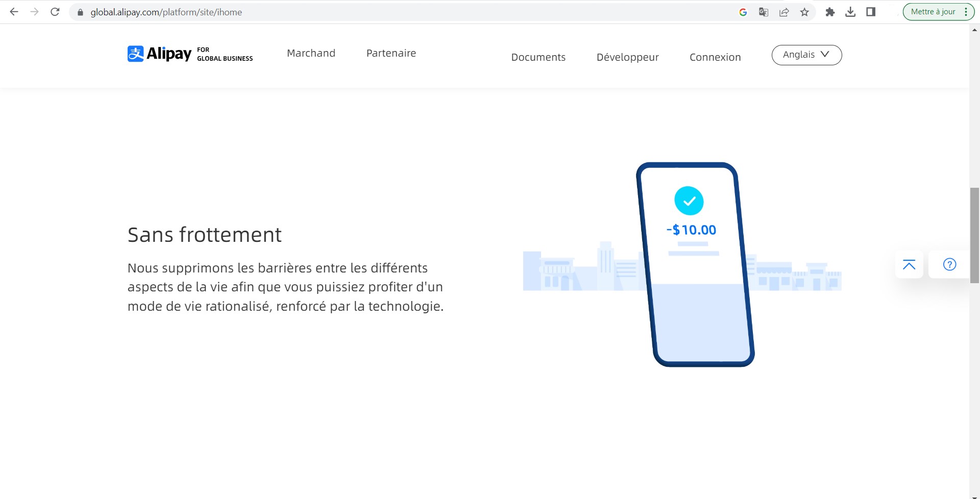Open the Documents link
Viewport: 980px width, 499px height.
click(x=538, y=57)
